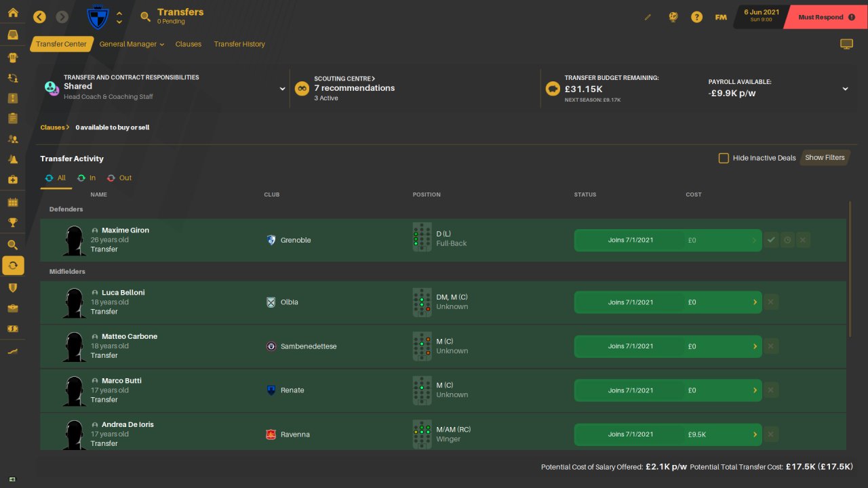Open Maxime Giron player name link
Screen dimensions: 868x488
pyautogui.click(x=125, y=230)
